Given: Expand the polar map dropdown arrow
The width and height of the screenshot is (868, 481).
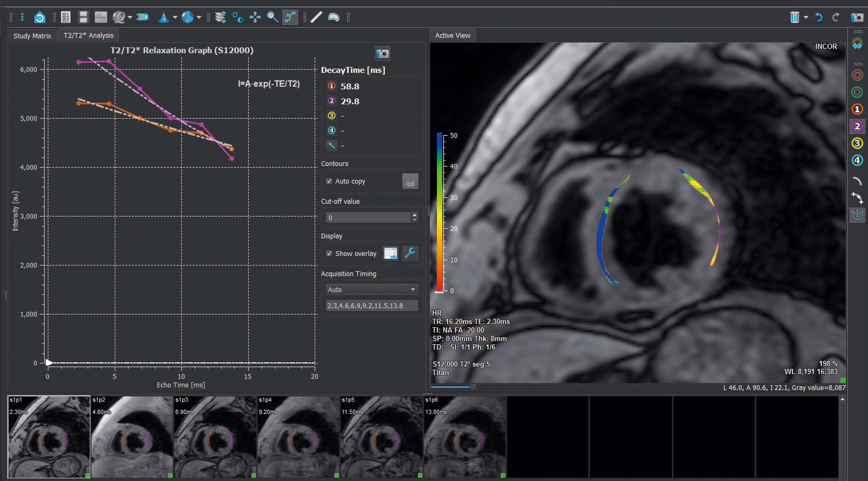Looking at the screenshot, I should (199, 17).
